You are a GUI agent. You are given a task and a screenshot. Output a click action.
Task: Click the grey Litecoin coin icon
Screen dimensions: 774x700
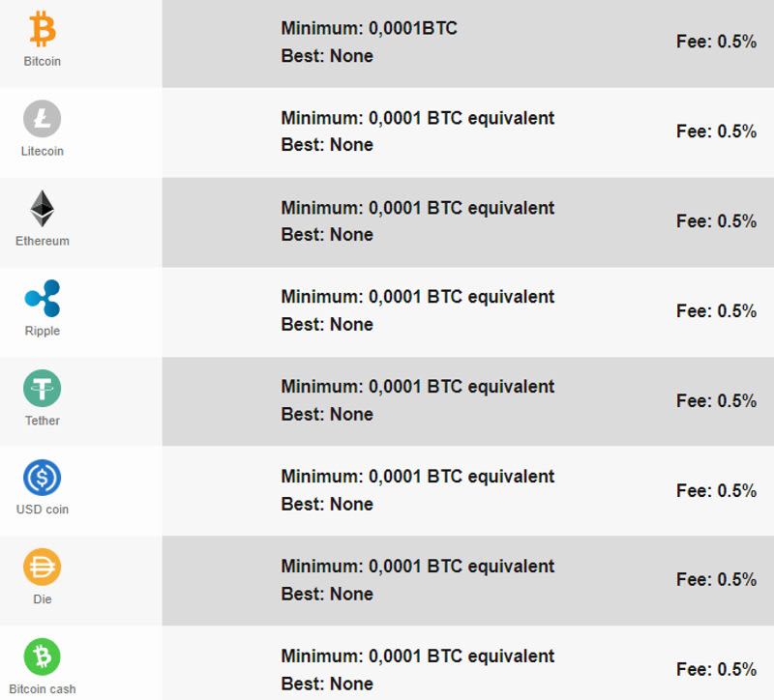[43, 118]
